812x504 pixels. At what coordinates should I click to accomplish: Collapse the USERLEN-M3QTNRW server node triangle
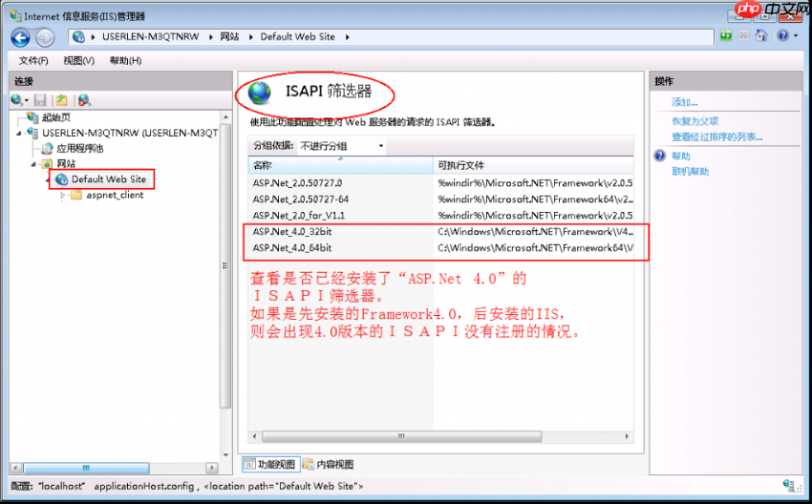pyautogui.click(x=19, y=133)
